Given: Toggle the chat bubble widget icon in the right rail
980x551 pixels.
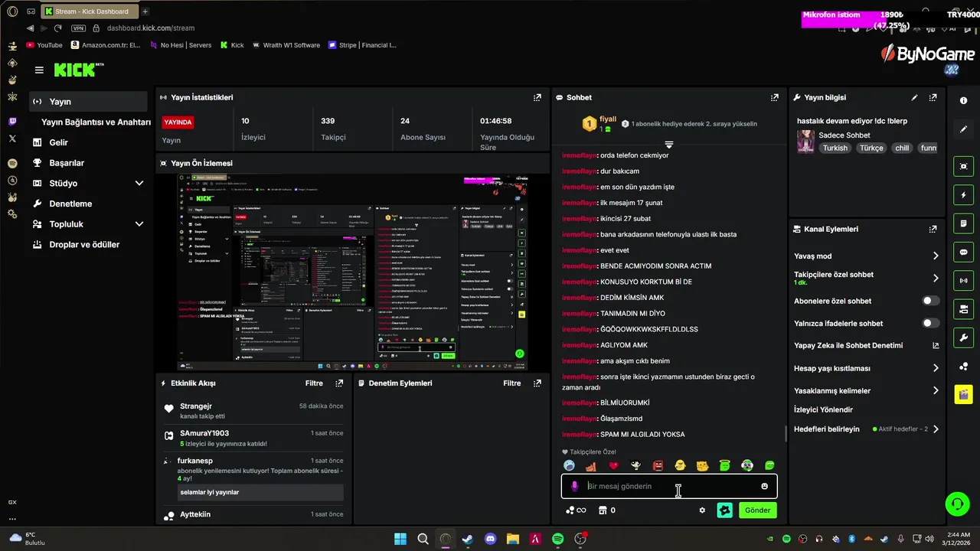Looking at the screenshot, I should point(963,252).
